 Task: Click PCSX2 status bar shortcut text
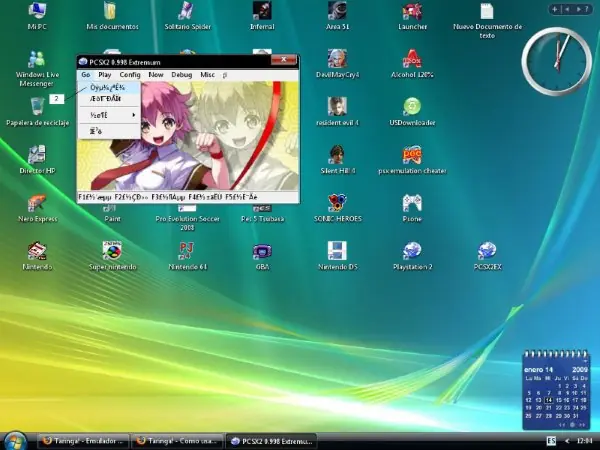tap(168, 197)
